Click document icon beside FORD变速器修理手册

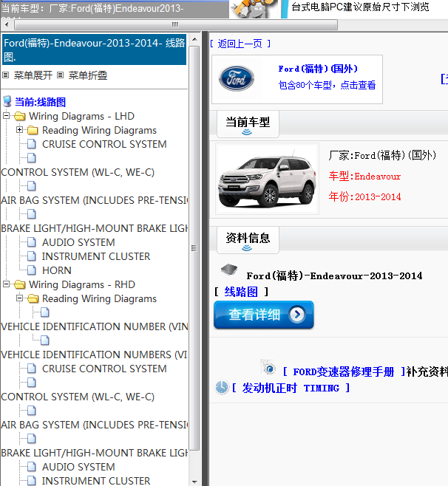point(268,368)
